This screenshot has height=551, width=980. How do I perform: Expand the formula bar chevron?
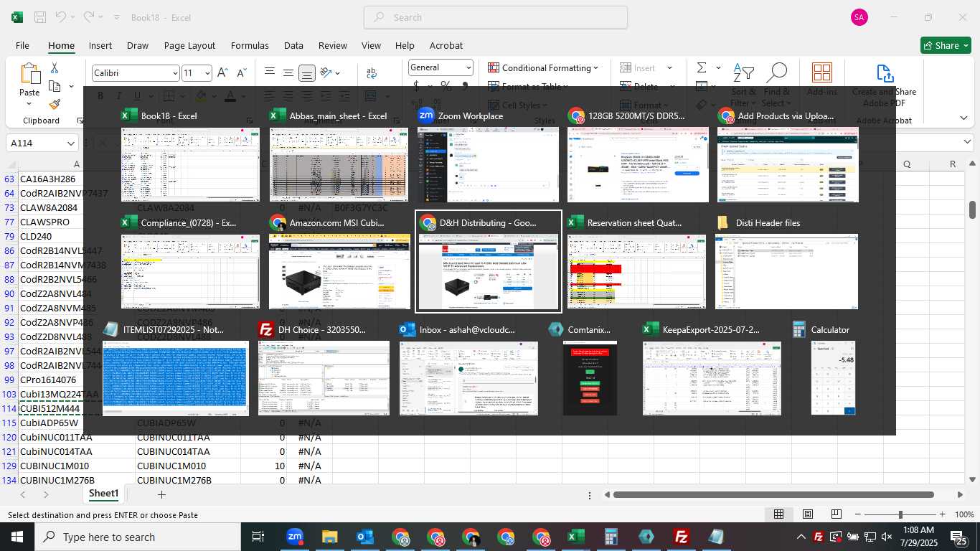point(967,142)
